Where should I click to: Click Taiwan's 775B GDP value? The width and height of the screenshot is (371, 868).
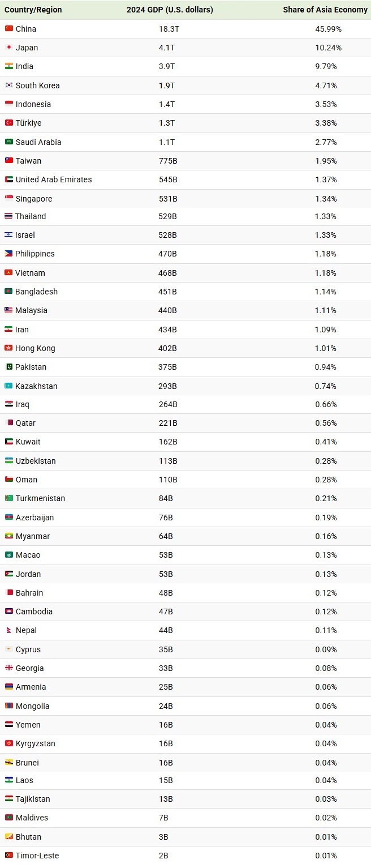[x=168, y=161]
